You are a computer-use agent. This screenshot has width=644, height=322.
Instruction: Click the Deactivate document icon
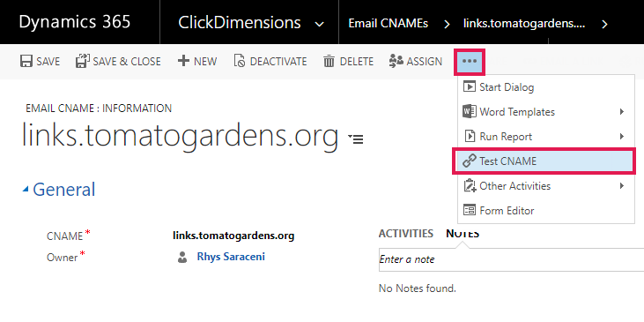pyautogui.click(x=240, y=61)
